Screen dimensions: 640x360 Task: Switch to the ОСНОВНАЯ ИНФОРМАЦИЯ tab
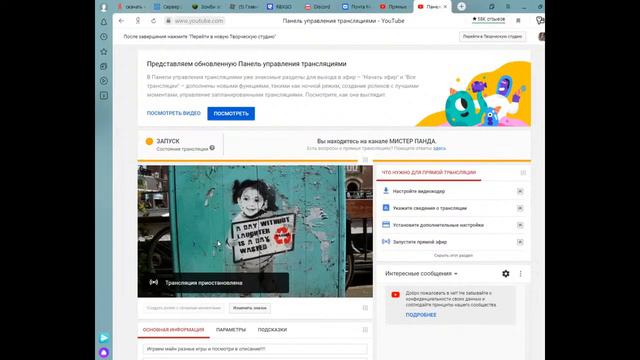click(x=173, y=330)
